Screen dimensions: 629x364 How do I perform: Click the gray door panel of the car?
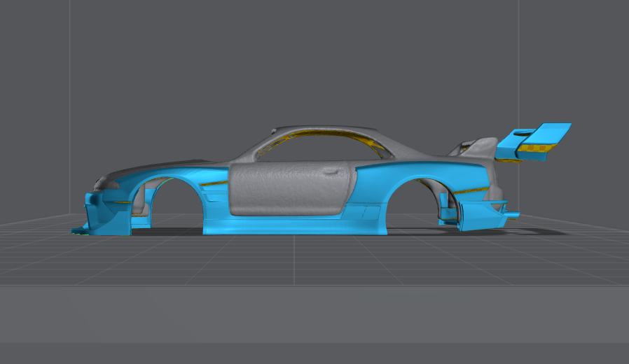tap(287, 189)
